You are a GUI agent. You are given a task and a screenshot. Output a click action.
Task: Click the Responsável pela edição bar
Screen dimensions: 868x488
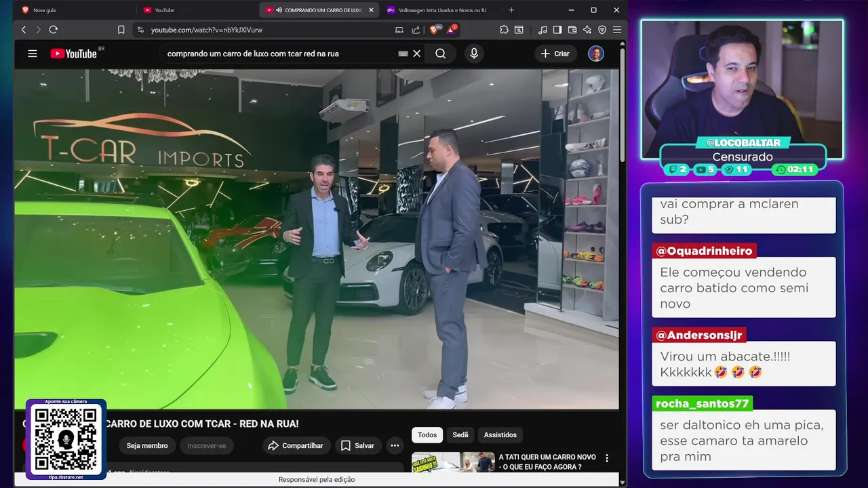[317, 479]
